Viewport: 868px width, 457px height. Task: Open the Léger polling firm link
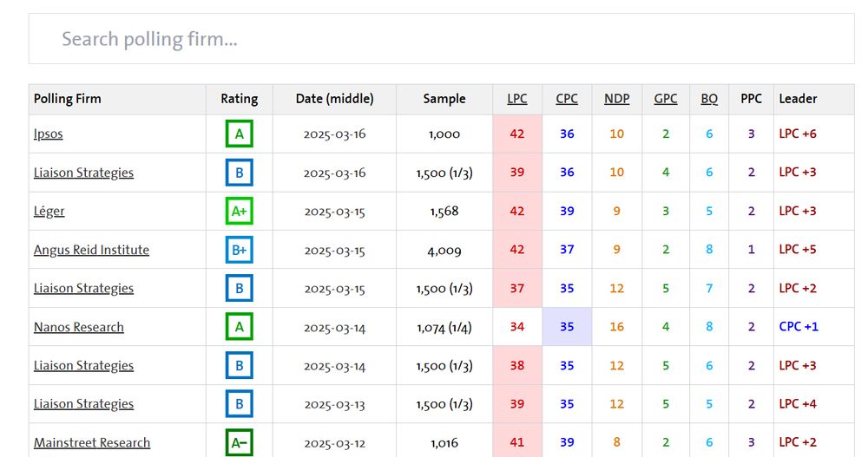tap(49, 212)
